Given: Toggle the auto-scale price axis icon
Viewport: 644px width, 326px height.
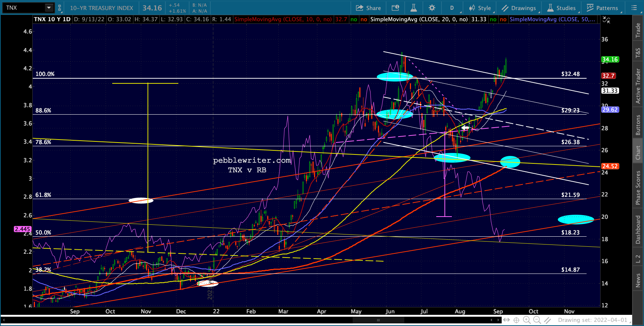Looking at the screenshot, I should coord(606,20).
